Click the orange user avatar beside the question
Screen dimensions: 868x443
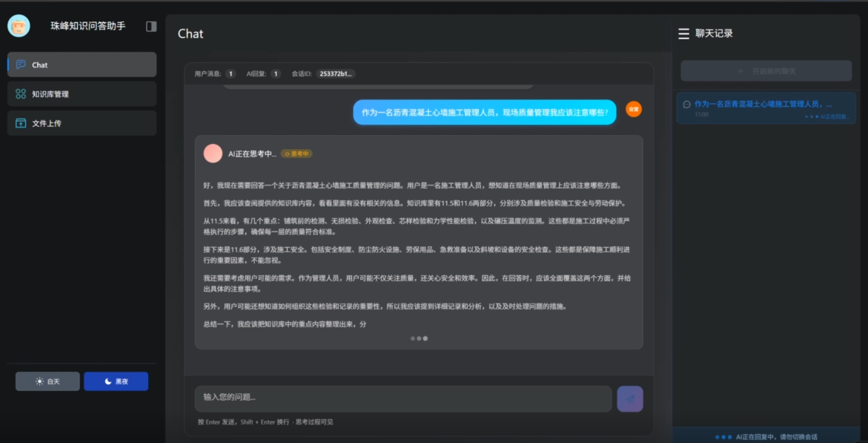click(x=633, y=109)
